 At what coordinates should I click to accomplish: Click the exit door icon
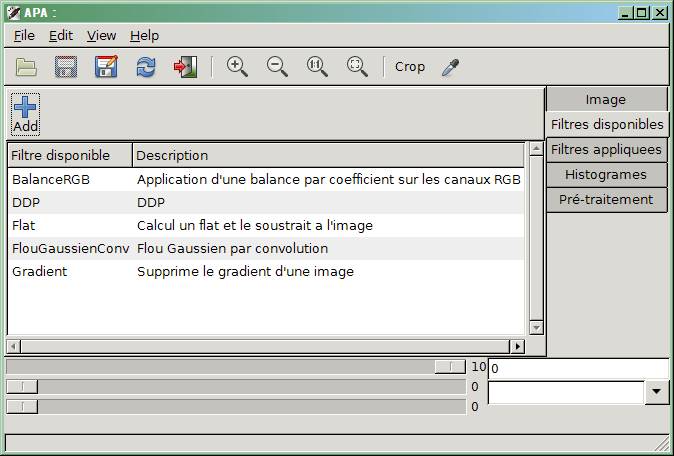tap(185, 67)
